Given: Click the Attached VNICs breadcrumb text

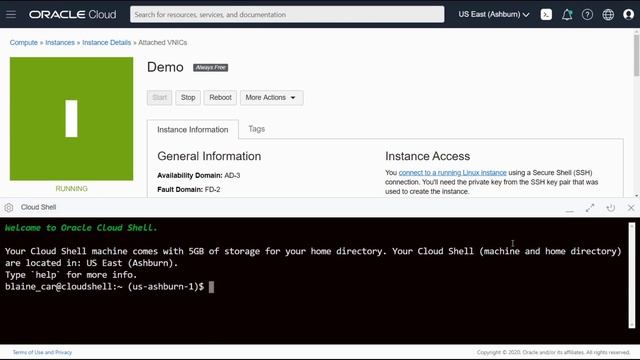Looking at the screenshot, I should coord(162,42).
